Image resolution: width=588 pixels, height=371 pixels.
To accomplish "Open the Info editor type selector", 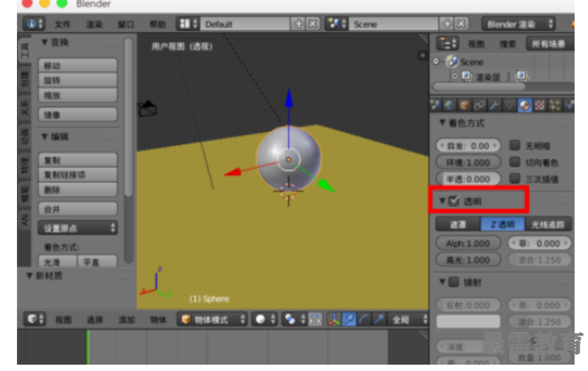I will 34,24.
